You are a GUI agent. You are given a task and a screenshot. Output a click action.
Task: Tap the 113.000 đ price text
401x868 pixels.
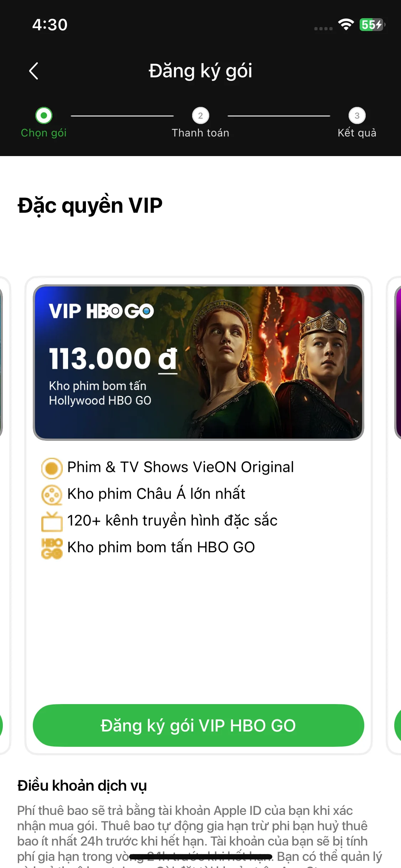click(x=113, y=358)
